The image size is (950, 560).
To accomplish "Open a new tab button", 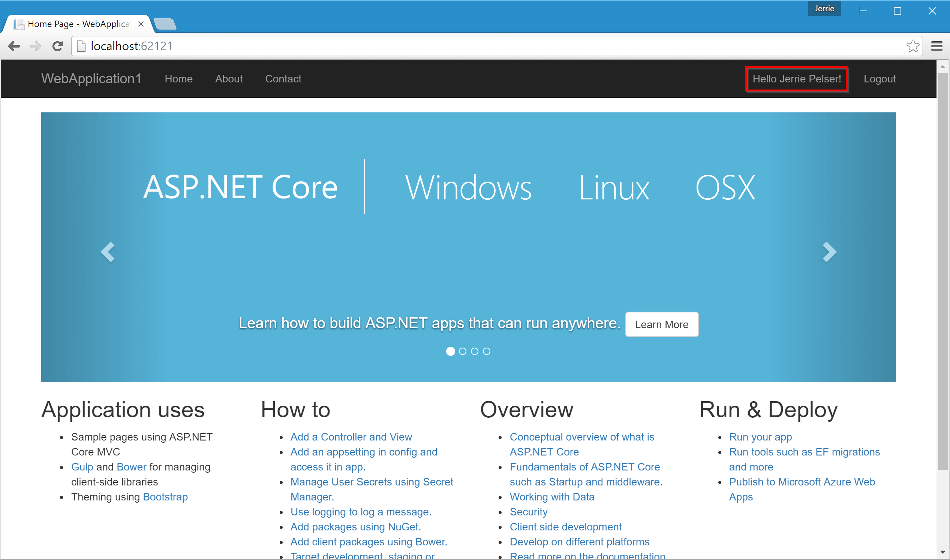I will pyautogui.click(x=165, y=24).
